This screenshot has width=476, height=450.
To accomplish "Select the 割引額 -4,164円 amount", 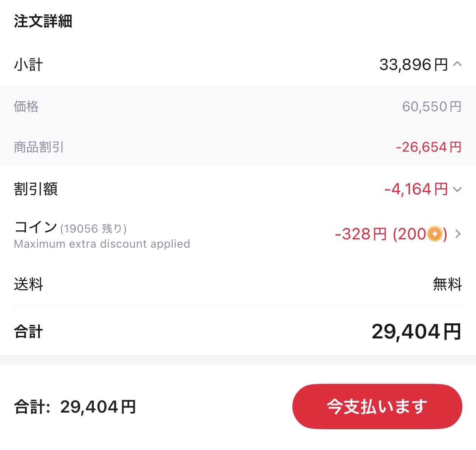I will pos(416,189).
